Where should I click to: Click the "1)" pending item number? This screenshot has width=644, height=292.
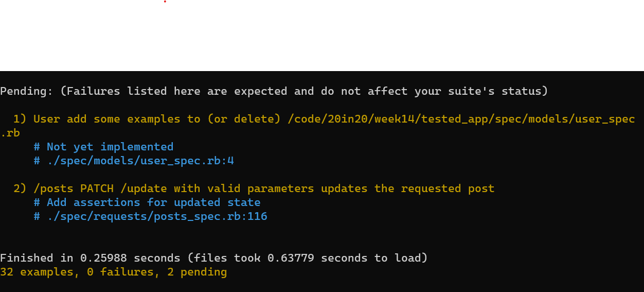tap(20, 119)
